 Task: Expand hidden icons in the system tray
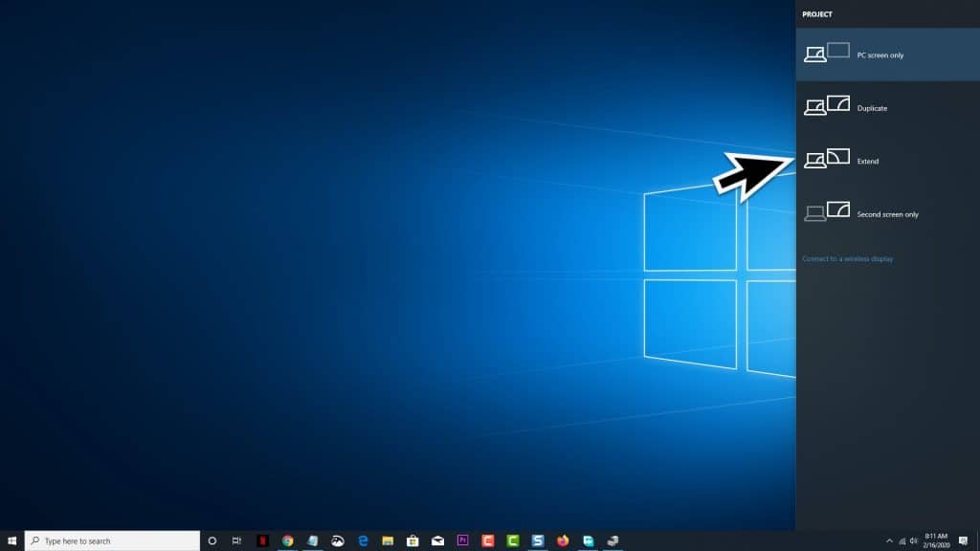point(890,540)
